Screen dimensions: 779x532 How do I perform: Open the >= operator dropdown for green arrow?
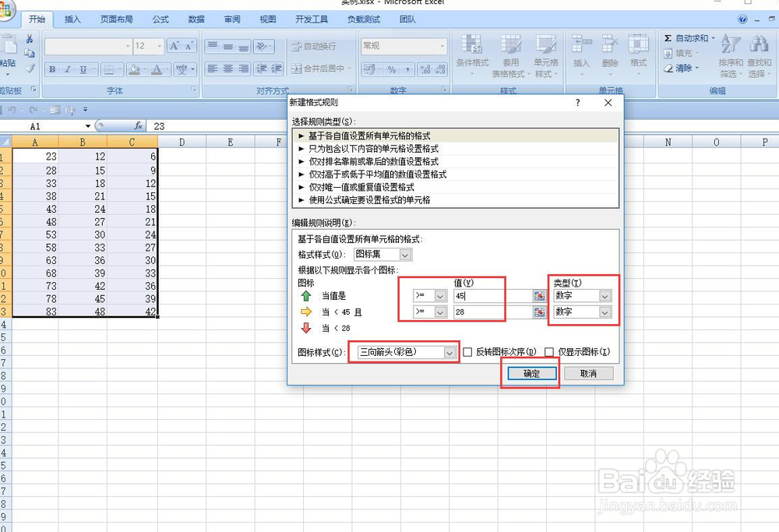[x=440, y=296]
